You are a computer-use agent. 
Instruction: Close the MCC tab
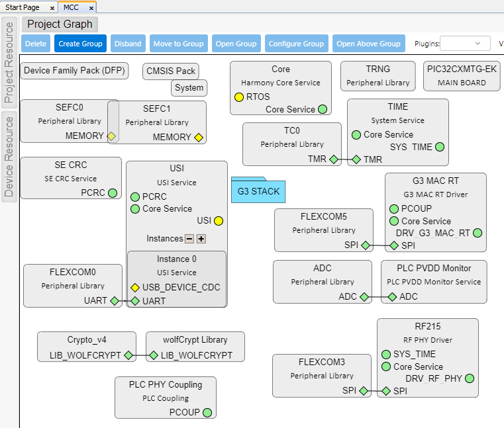91,8
